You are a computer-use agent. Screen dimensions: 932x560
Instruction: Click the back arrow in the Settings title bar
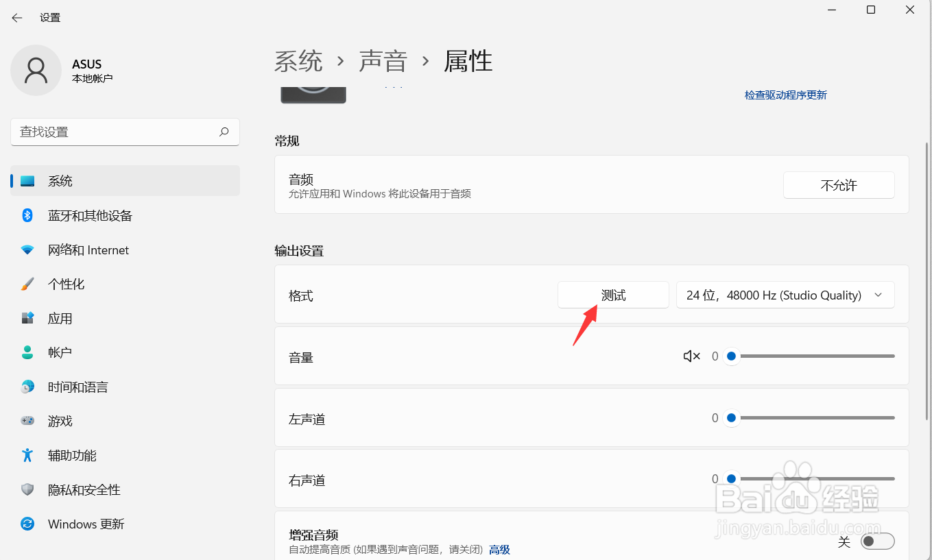[17, 18]
